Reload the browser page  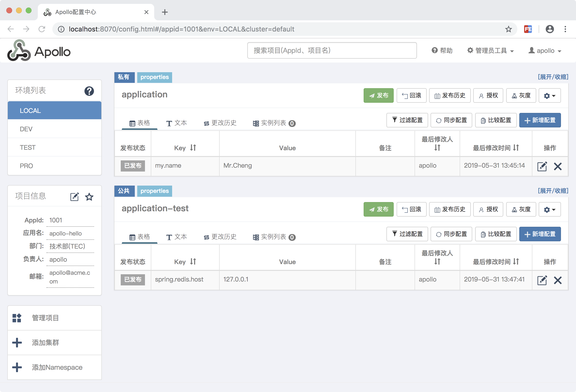point(42,29)
